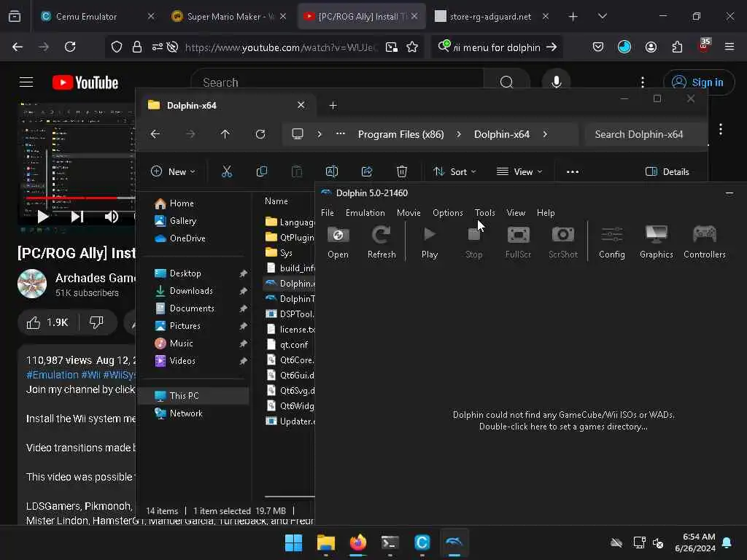The image size is (747, 560).
Task: Select This PC in Explorer navigation pane
Action: click(x=193, y=396)
